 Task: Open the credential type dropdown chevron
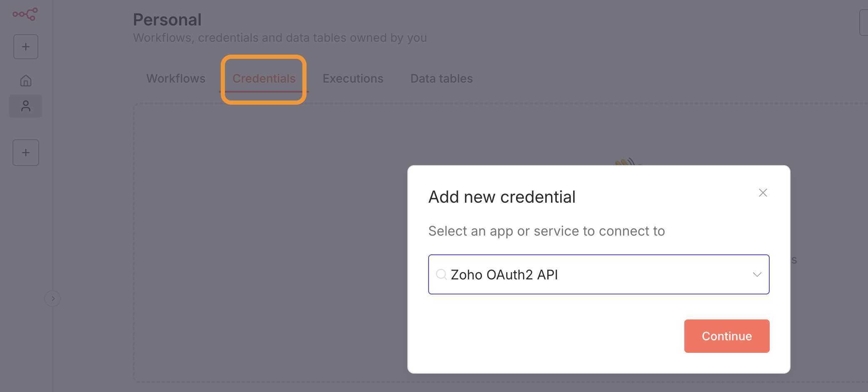coord(757,274)
